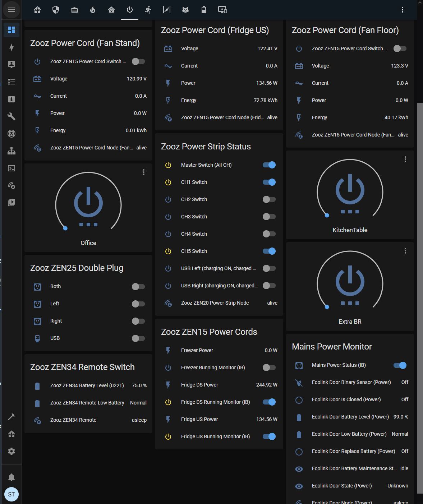
Task: Switch to the security shield tab
Action: click(x=55, y=10)
